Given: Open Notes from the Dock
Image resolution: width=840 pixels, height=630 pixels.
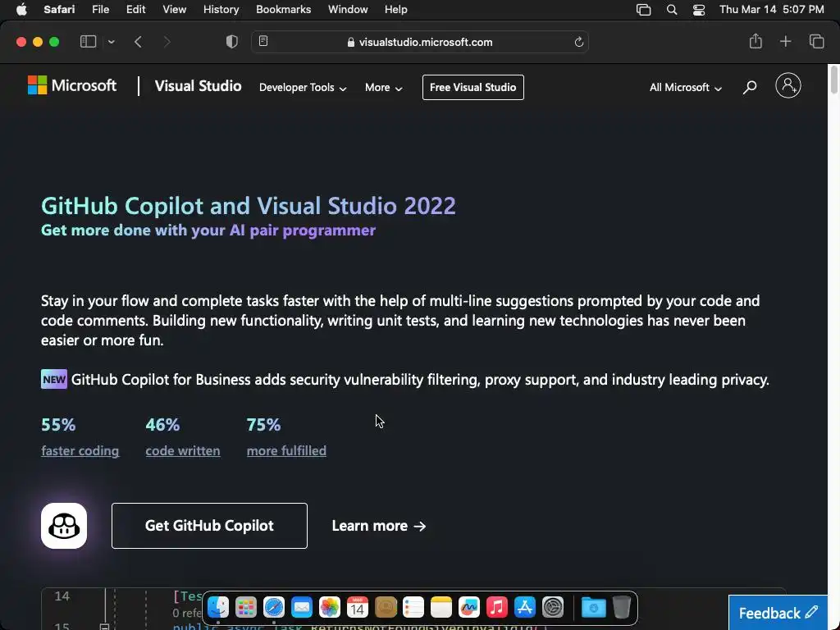Looking at the screenshot, I should (x=441, y=608).
